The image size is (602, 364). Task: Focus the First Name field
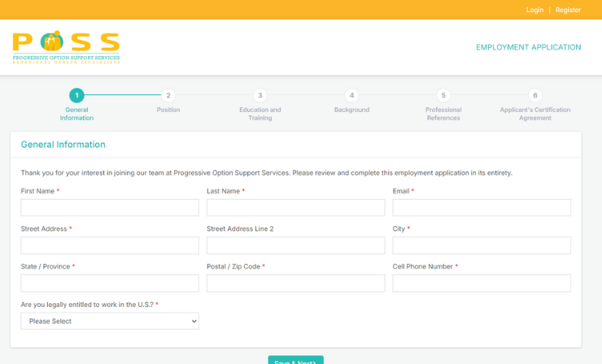click(110, 208)
